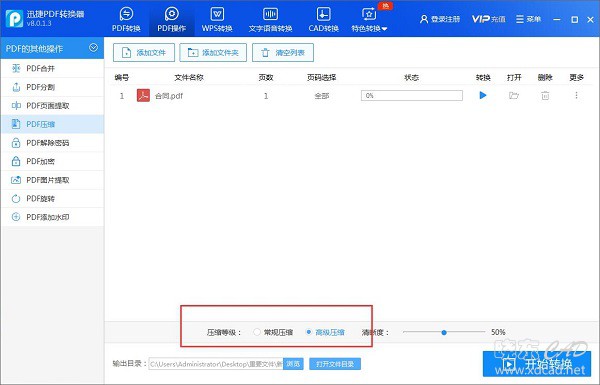Click the 状态 column header

(x=412, y=77)
